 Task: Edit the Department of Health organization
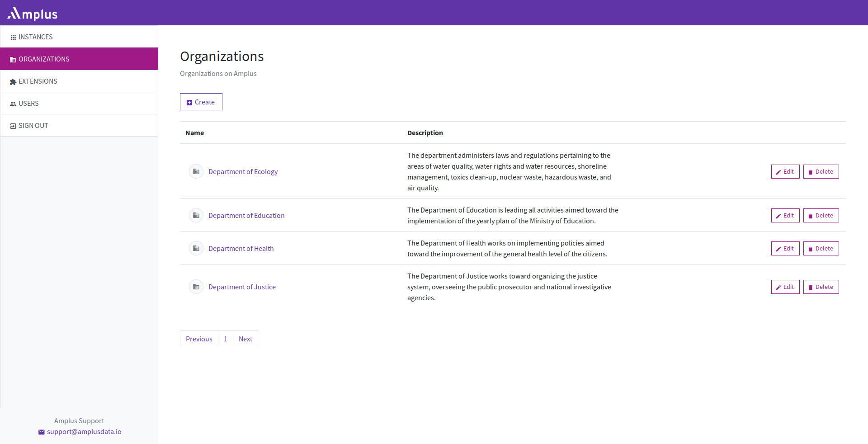(x=785, y=248)
